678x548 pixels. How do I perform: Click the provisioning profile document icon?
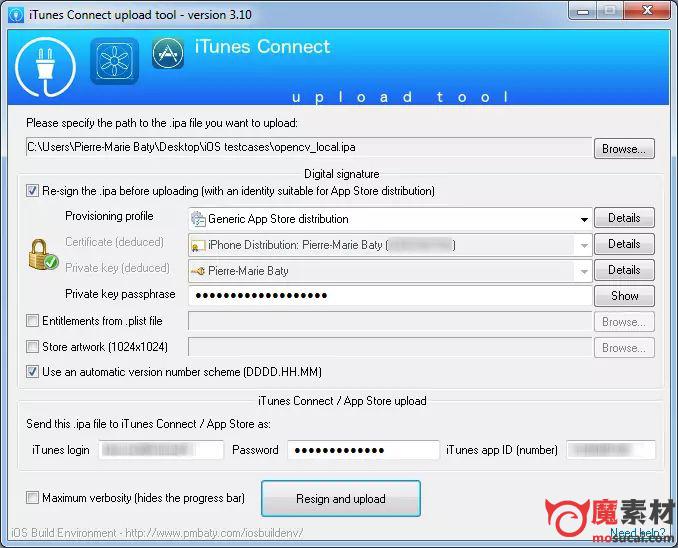coord(198,219)
